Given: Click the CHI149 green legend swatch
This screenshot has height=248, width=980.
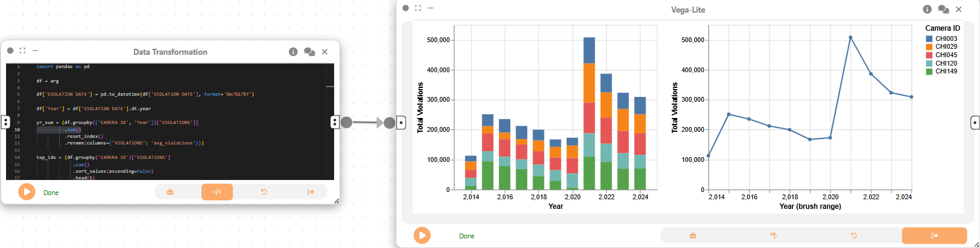Looking at the screenshot, I should [929, 71].
